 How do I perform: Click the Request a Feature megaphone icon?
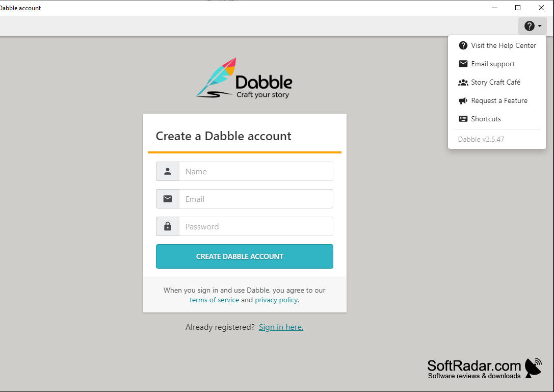tap(463, 101)
